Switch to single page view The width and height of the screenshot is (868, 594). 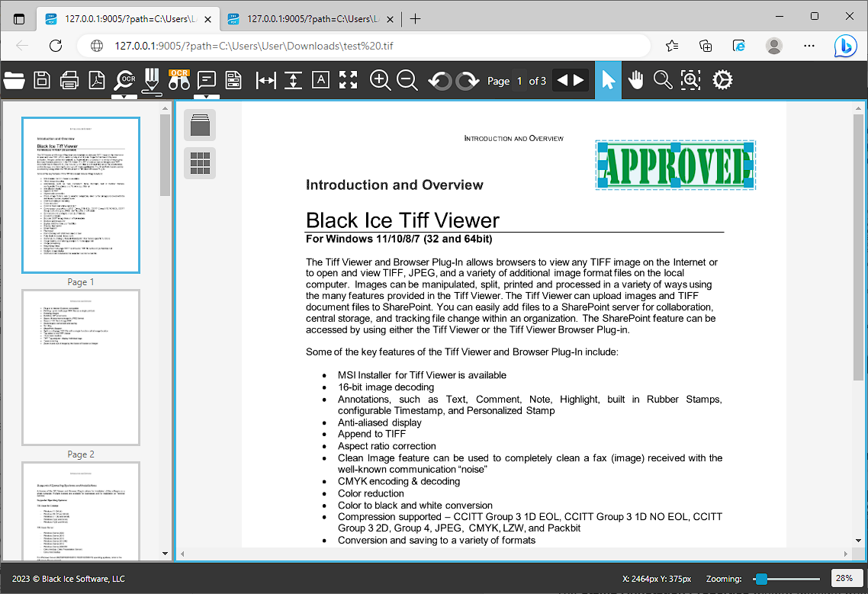point(200,124)
